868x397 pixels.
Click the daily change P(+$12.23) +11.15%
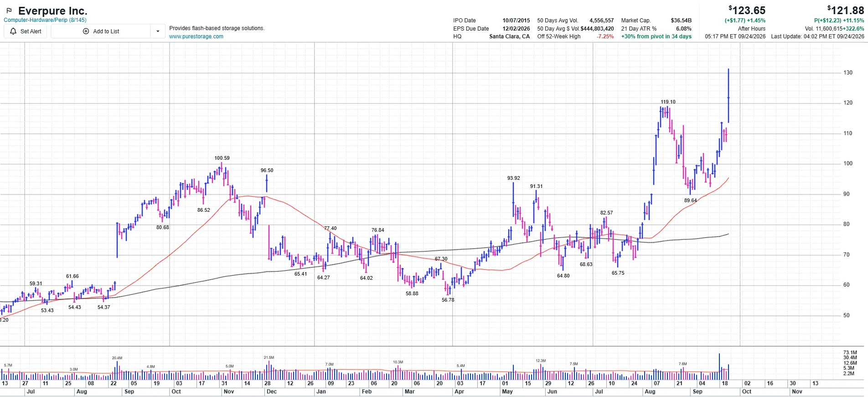pos(839,21)
